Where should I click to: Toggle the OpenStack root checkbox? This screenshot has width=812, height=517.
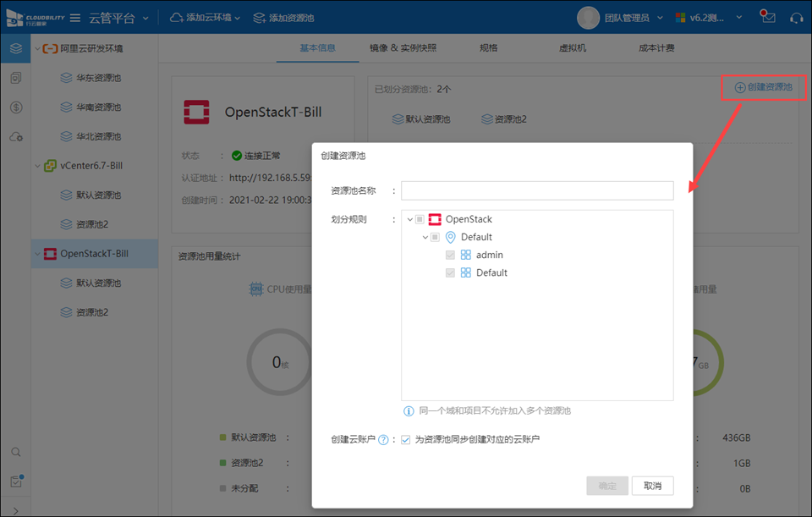coord(420,220)
